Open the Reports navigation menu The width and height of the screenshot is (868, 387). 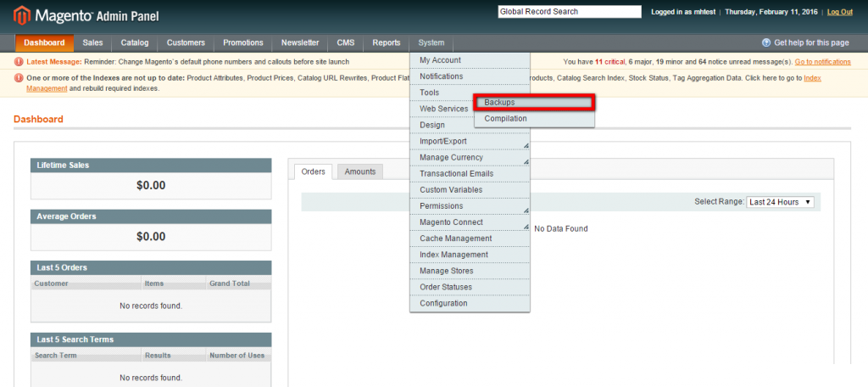[x=387, y=42]
